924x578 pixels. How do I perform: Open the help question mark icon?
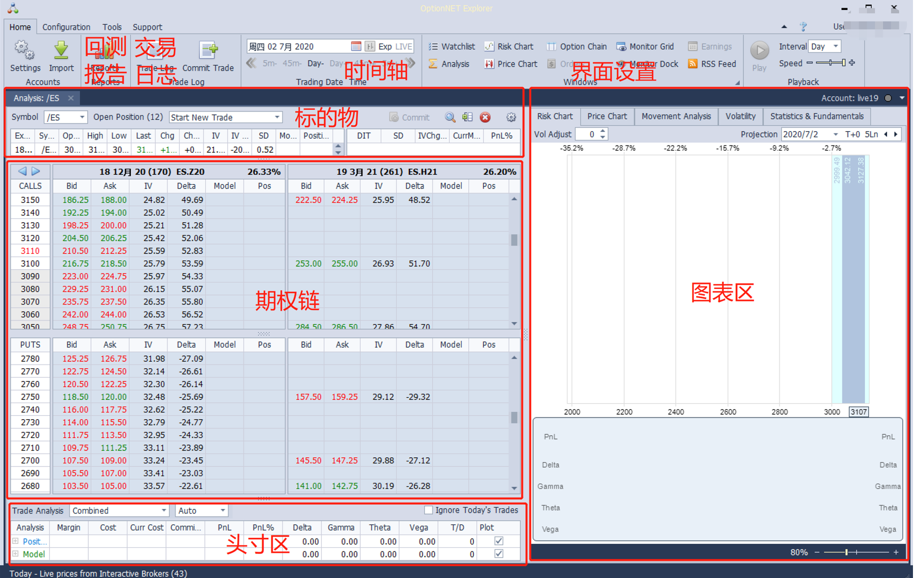pyautogui.click(x=803, y=26)
